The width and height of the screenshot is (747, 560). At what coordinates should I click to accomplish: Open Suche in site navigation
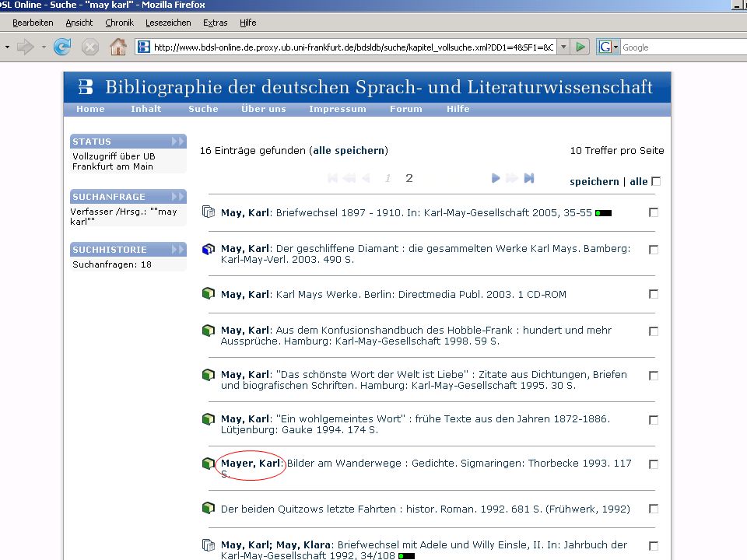tap(203, 109)
